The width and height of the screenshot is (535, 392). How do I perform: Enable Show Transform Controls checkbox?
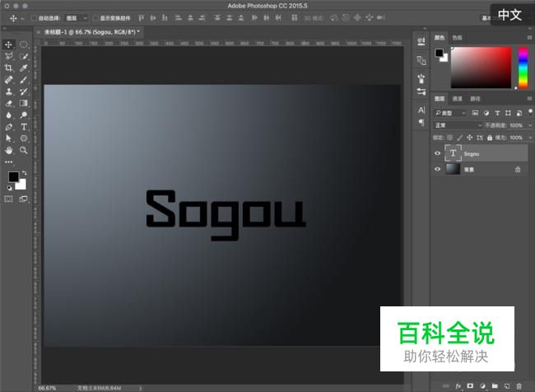[95, 18]
